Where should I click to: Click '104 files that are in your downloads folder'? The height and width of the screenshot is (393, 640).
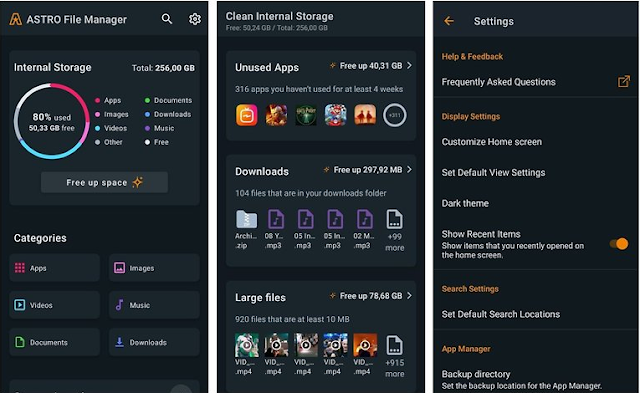[x=311, y=193]
